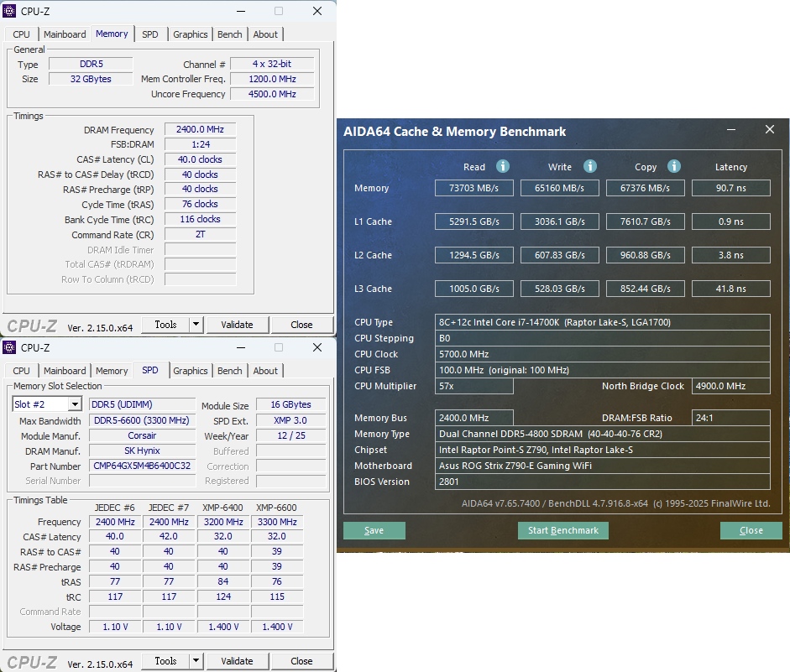Image resolution: width=790 pixels, height=672 pixels.
Task: Open Mainboard tab in top CPU-Z window
Action: point(65,34)
